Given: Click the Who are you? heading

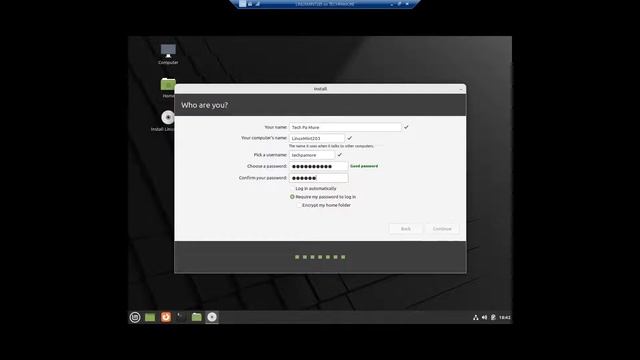Looking at the screenshot, I should point(204,105).
